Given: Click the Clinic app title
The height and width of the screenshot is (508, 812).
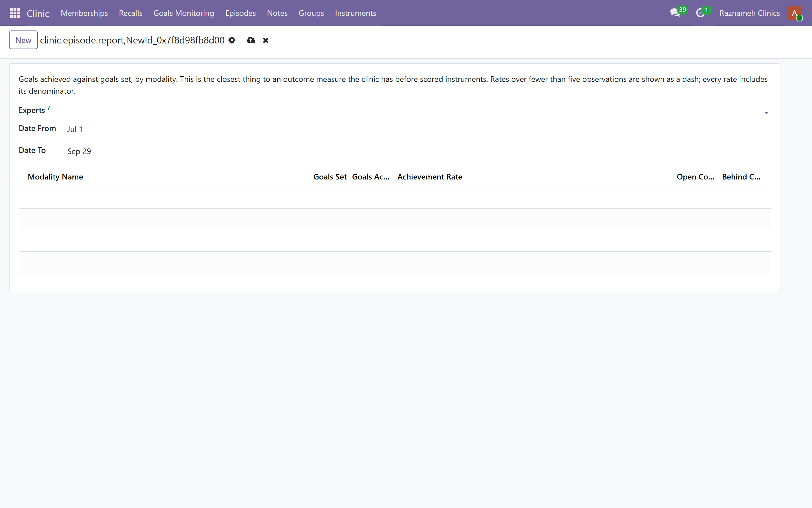Looking at the screenshot, I should point(38,14).
